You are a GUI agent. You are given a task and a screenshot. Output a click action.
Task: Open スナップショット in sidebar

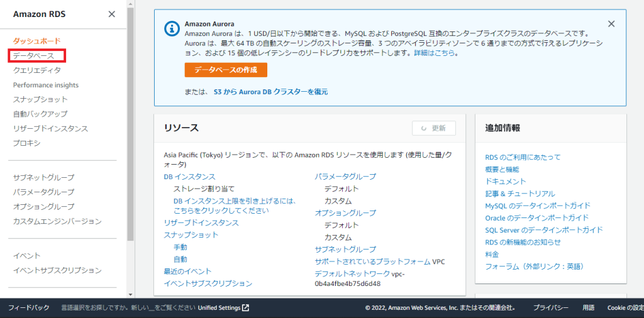tap(40, 99)
